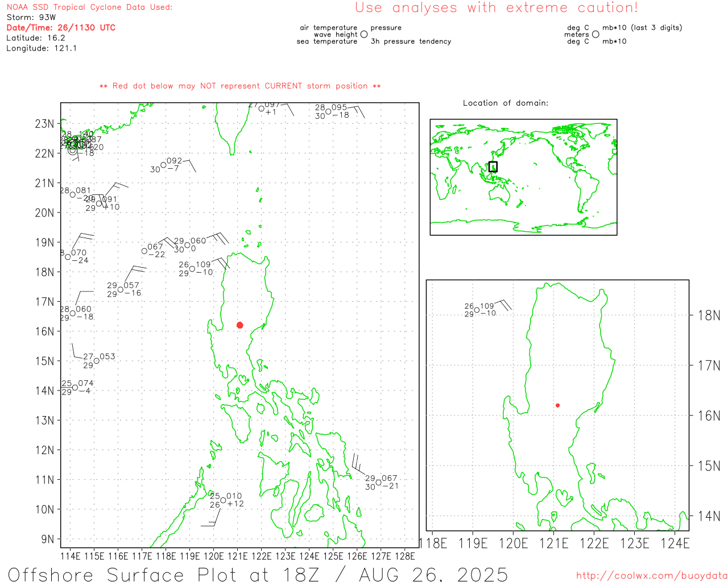Click main map station circle 109 -10
The height and width of the screenshot is (582, 728).
point(192,269)
